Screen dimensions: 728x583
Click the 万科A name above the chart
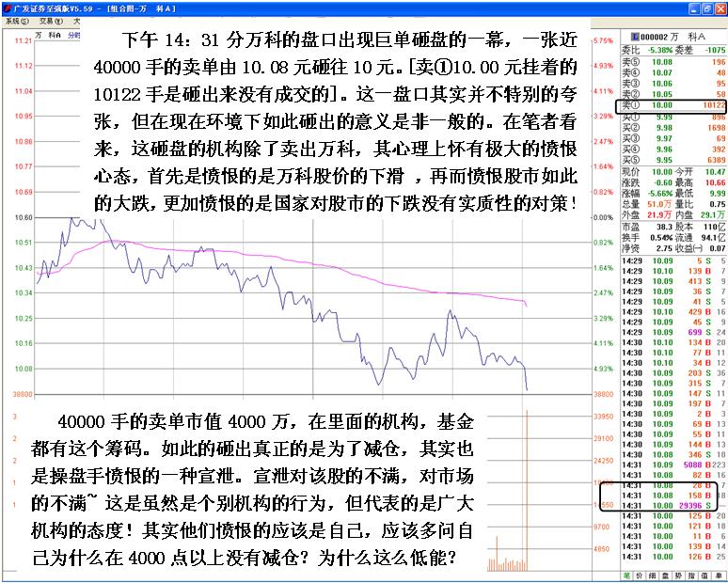48,36
